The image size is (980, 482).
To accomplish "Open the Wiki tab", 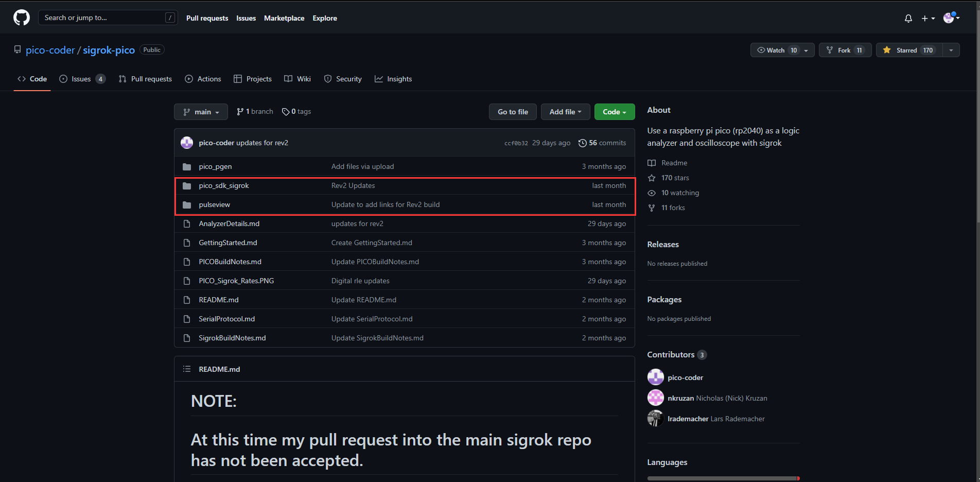I will (x=297, y=79).
